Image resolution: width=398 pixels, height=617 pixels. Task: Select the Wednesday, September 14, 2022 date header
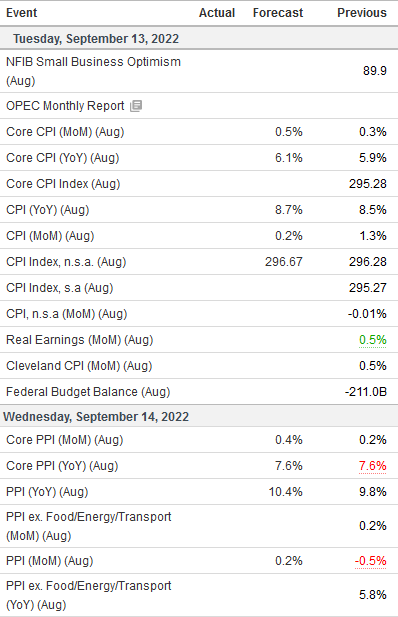point(96,416)
